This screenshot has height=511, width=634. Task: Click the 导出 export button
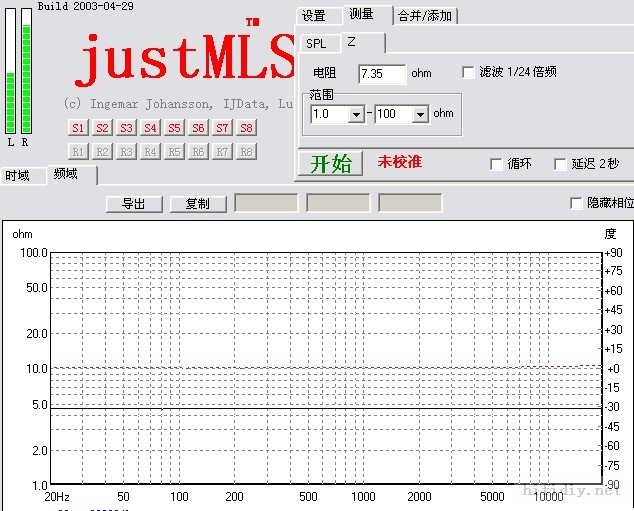pos(134,204)
